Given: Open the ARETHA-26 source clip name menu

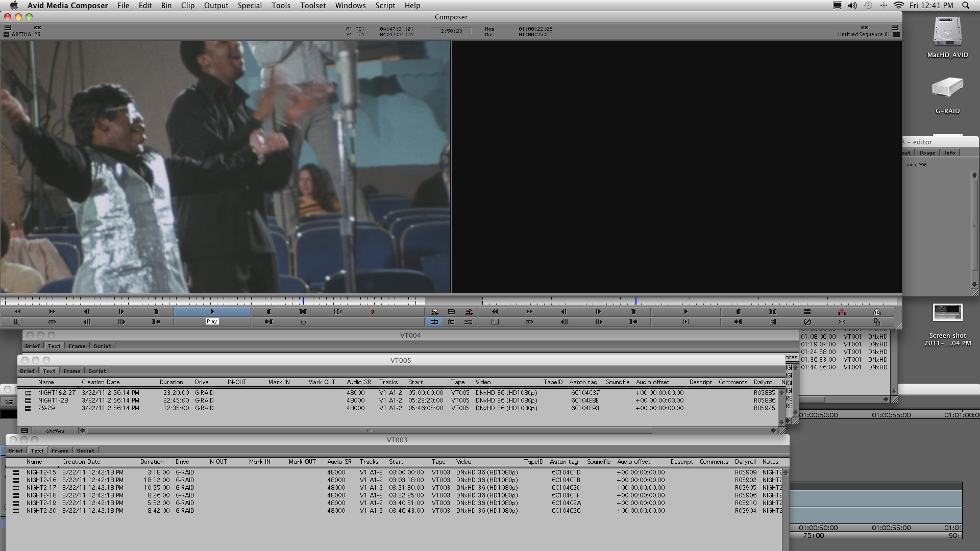Looking at the screenshot, I should pos(26,35).
